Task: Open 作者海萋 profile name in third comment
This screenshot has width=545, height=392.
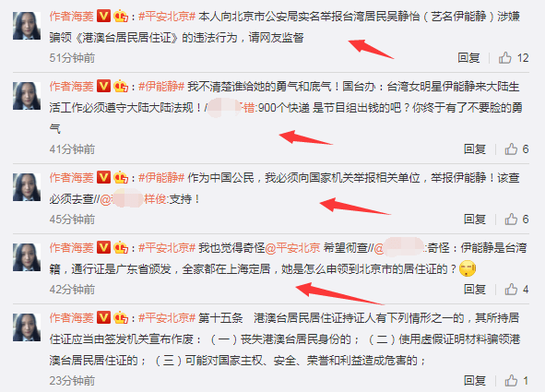Action: click(x=72, y=178)
